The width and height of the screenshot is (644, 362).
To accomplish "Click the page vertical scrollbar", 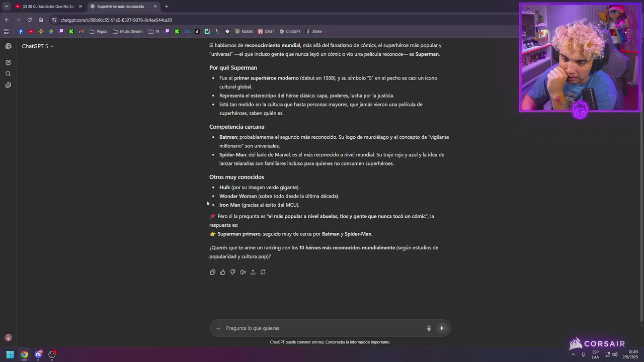I will pos(641,181).
